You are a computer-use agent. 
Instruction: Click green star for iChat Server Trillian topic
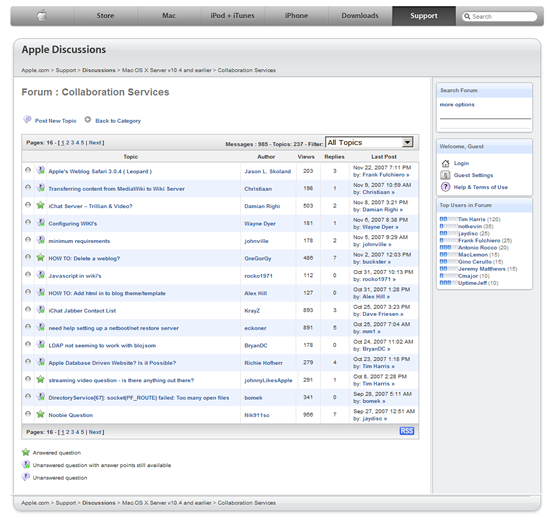coord(41,205)
